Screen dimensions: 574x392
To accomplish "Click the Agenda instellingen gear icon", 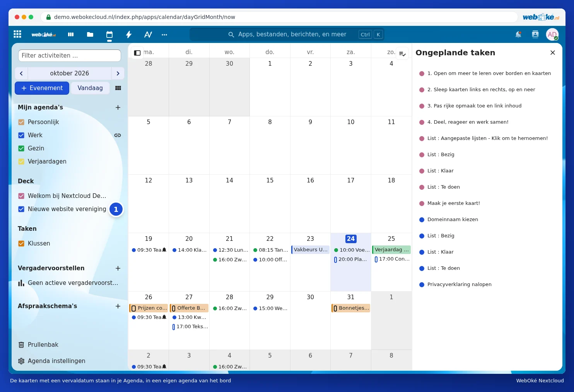I will coord(21,361).
